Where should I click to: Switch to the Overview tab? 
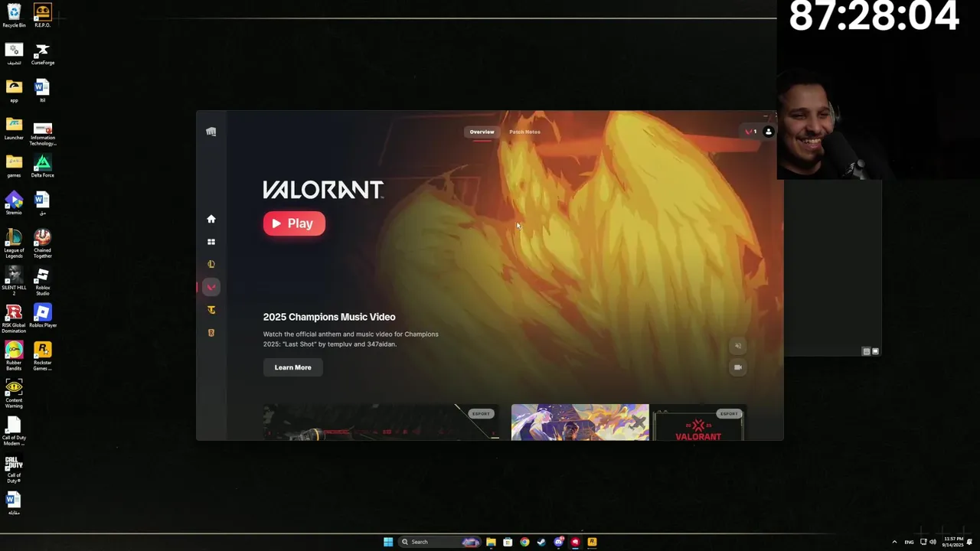482,132
